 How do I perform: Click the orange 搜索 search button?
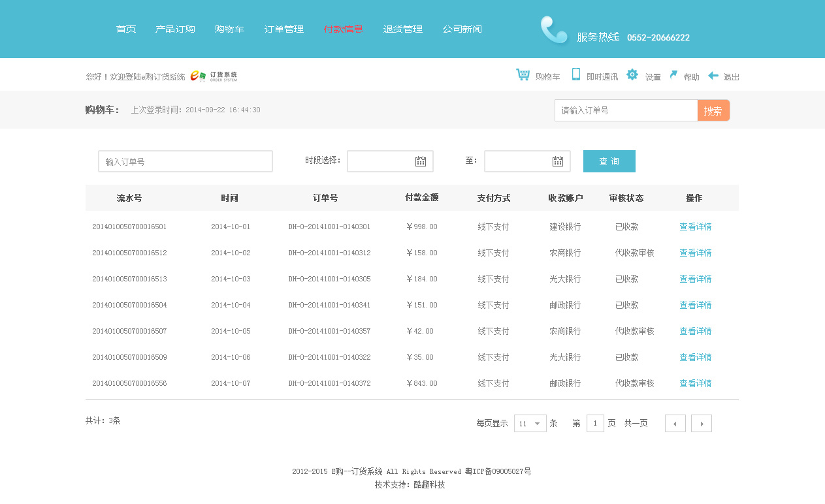point(713,110)
